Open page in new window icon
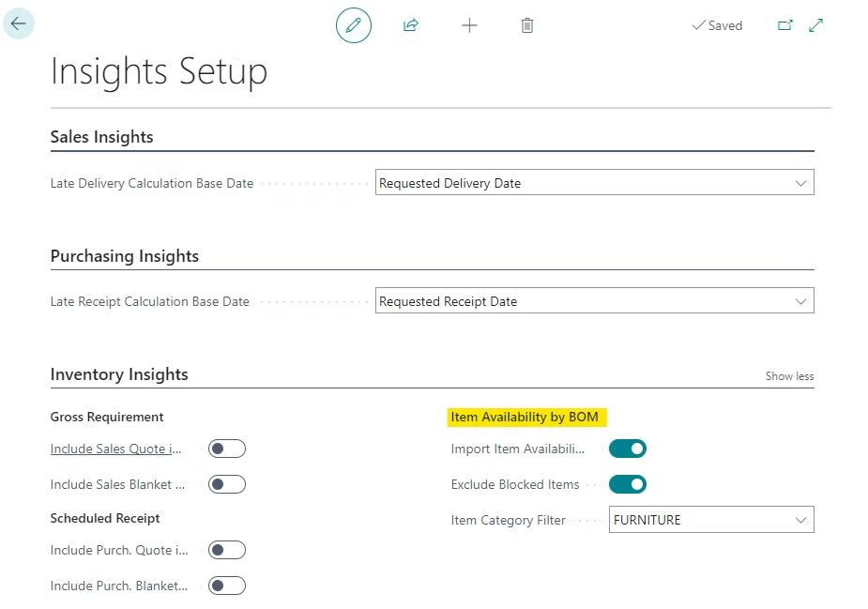 point(785,25)
